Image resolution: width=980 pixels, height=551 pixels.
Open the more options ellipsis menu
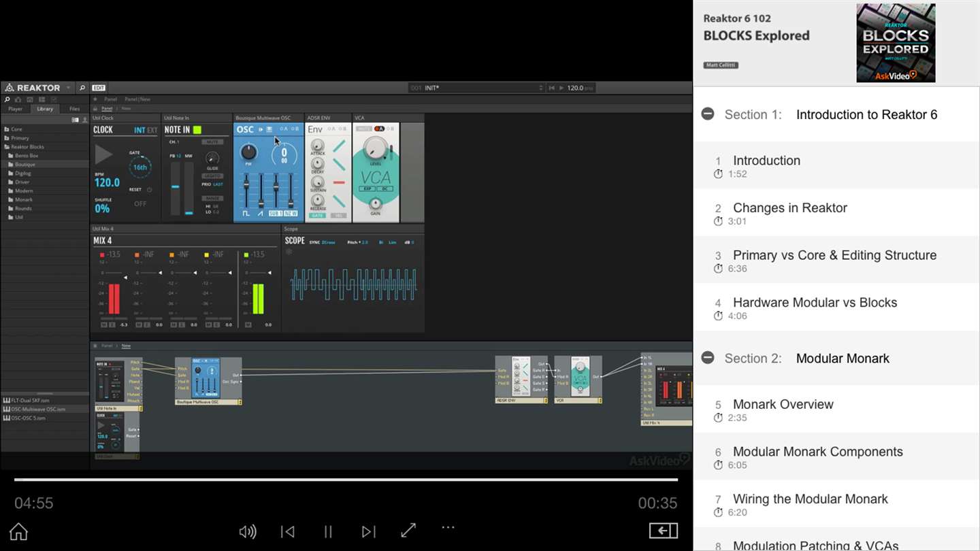click(448, 527)
